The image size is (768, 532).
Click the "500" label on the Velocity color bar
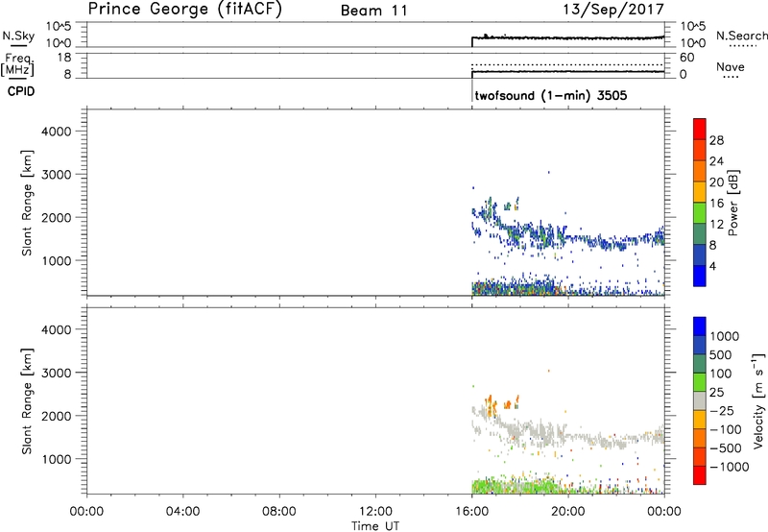tap(722, 354)
